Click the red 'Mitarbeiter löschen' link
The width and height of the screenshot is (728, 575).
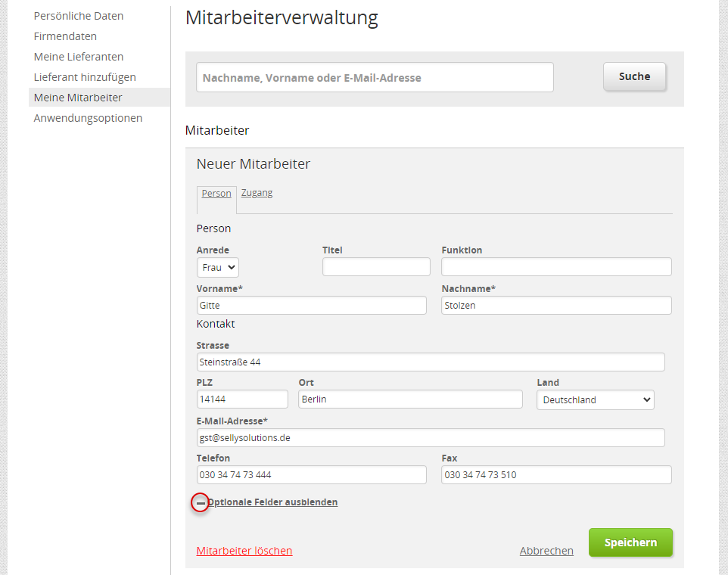(244, 551)
